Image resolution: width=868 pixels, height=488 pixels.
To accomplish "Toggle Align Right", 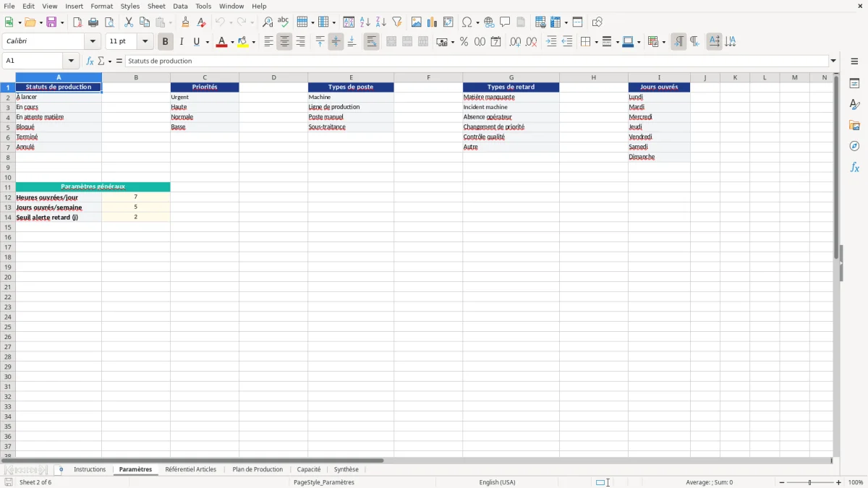I will [x=300, y=42].
